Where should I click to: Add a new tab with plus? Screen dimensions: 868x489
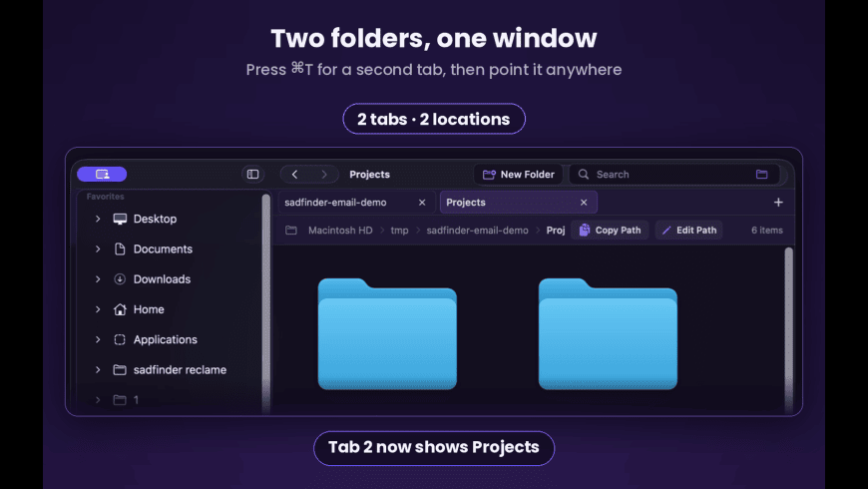coord(778,203)
